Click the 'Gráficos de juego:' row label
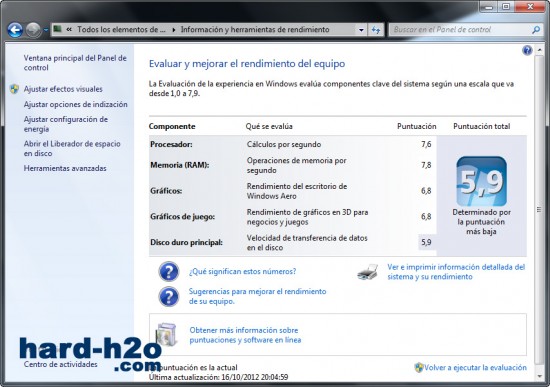This screenshot has width=550, height=387. [182, 217]
